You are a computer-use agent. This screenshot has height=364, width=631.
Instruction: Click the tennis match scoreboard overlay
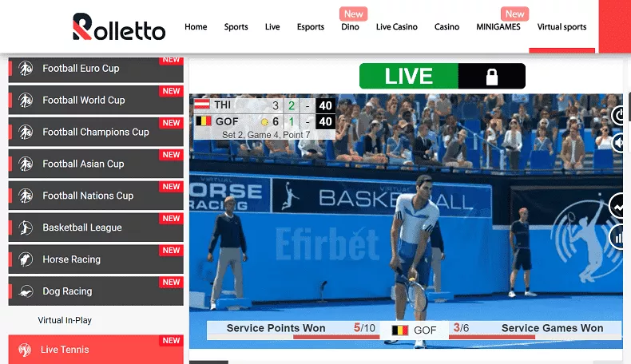coord(264,118)
